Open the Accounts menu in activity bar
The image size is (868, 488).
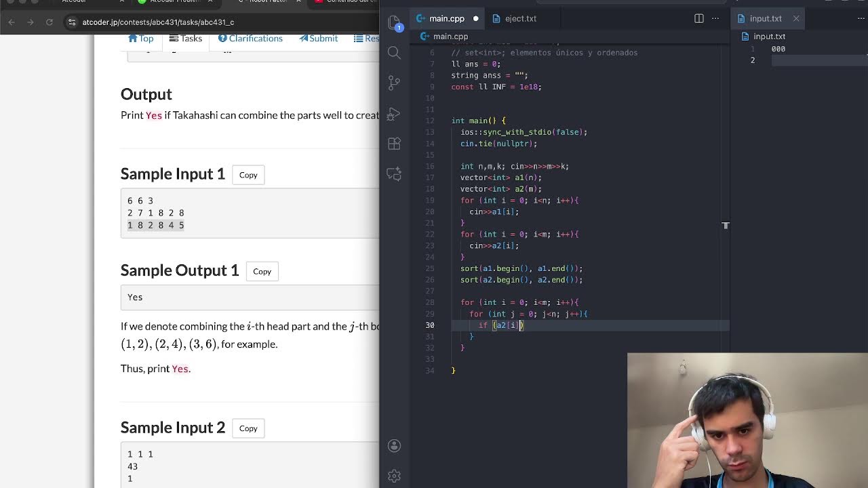tap(394, 445)
